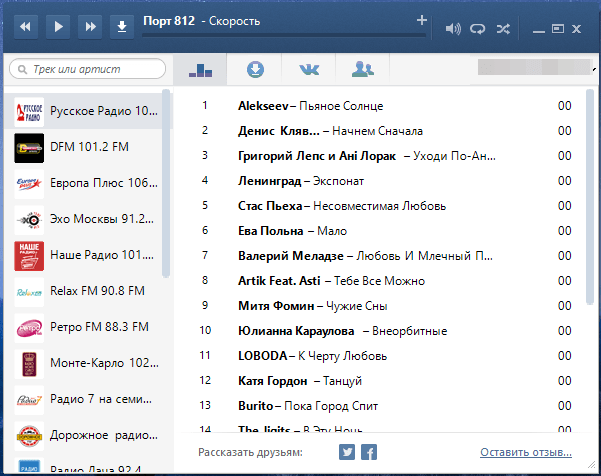The height and width of the screenshot is (476, 601).
Task: Click the DFM station logo
Action: tap(29, 148)
